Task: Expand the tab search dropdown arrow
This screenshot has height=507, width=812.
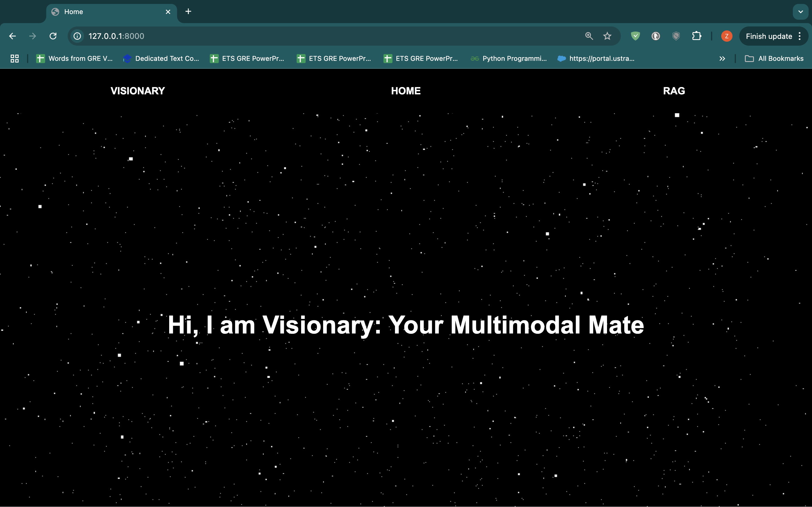Action: click(801, 12)
